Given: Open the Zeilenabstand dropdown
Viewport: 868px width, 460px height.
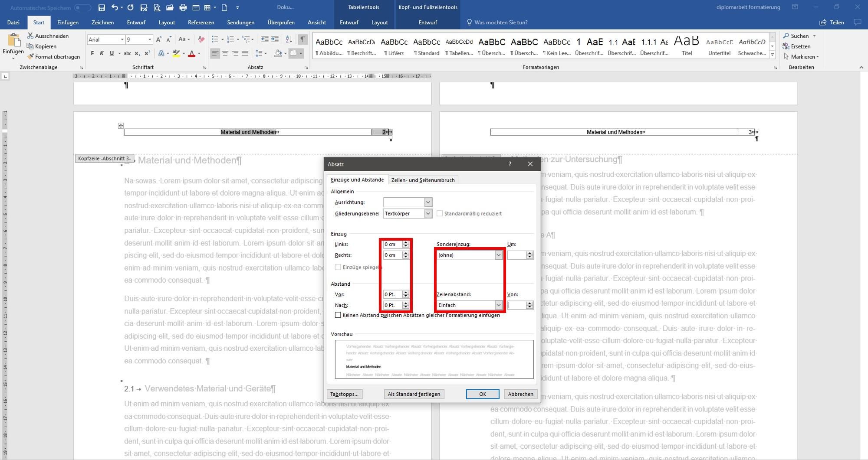Looking at the screenshot, I should pos(498,305).
